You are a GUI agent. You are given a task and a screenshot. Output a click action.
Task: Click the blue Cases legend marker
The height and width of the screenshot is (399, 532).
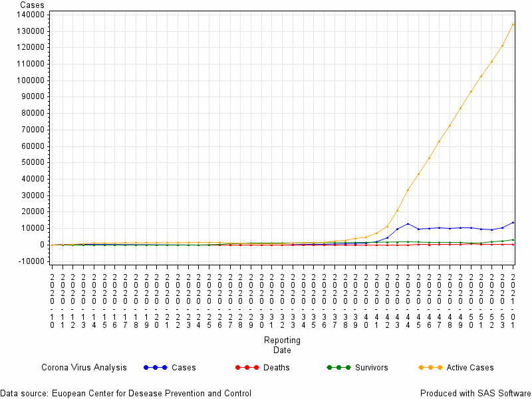tap(156, 368)
